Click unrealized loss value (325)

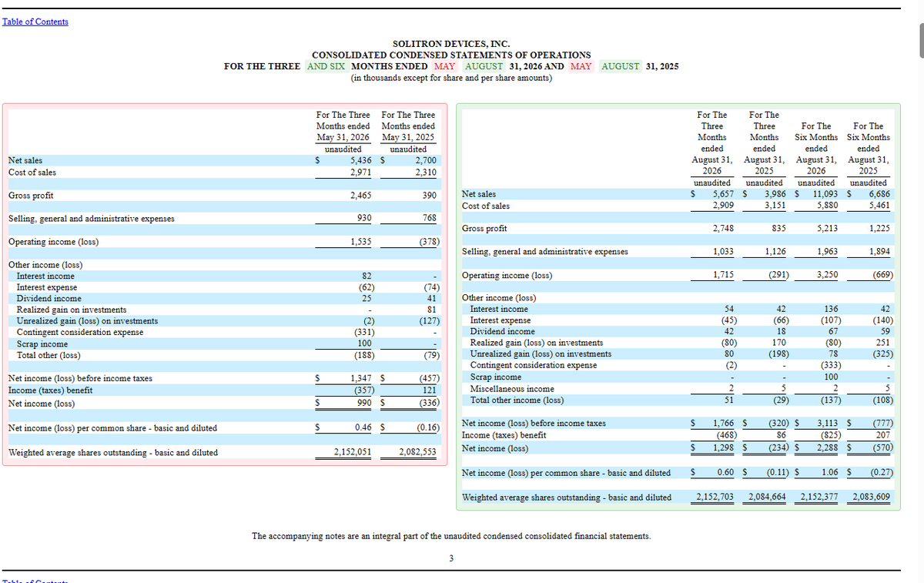point(882,354)
